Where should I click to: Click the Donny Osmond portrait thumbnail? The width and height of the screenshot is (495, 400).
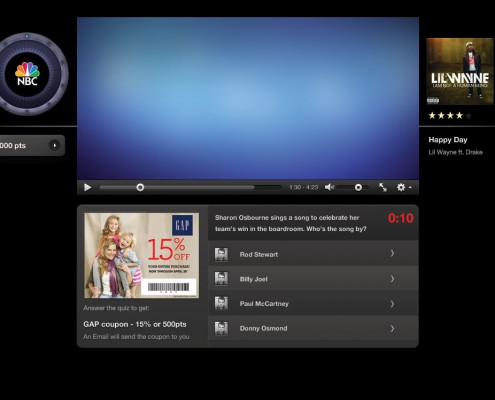pos(221,328)
